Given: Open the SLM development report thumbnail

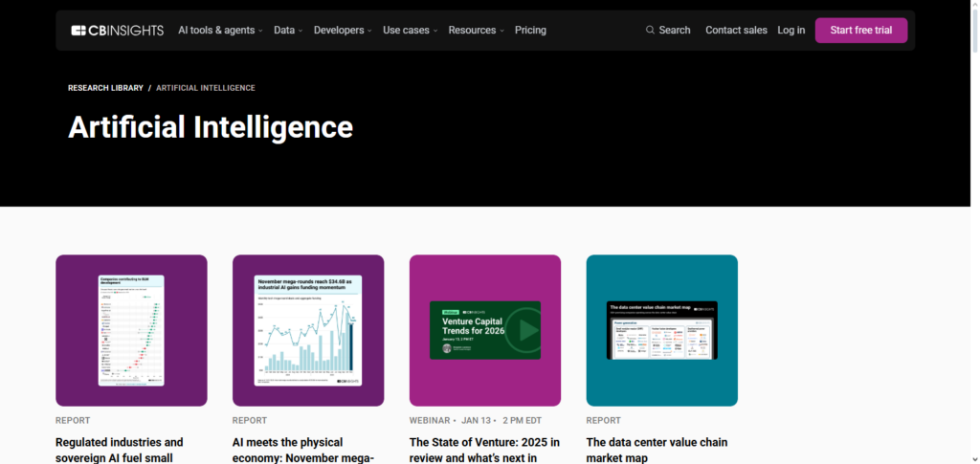Looking at the screenshot, I should [131, 330].
